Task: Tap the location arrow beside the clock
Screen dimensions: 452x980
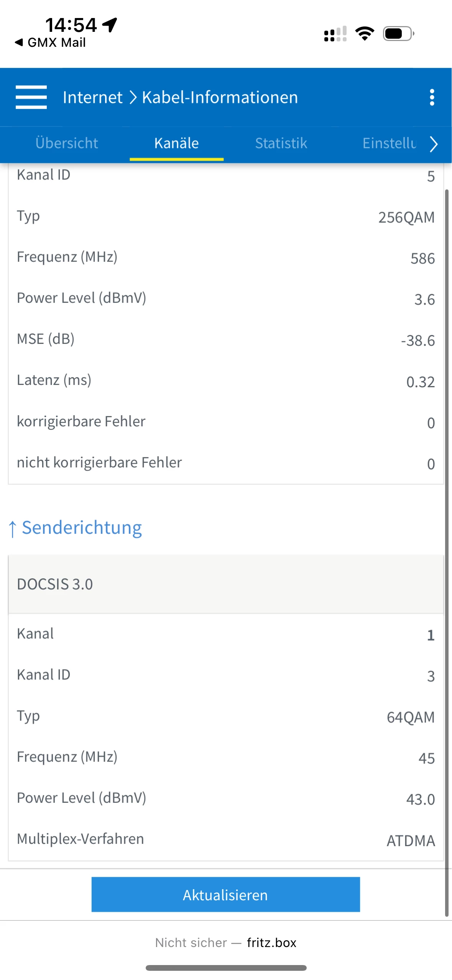Action: [x=110, y=25]
